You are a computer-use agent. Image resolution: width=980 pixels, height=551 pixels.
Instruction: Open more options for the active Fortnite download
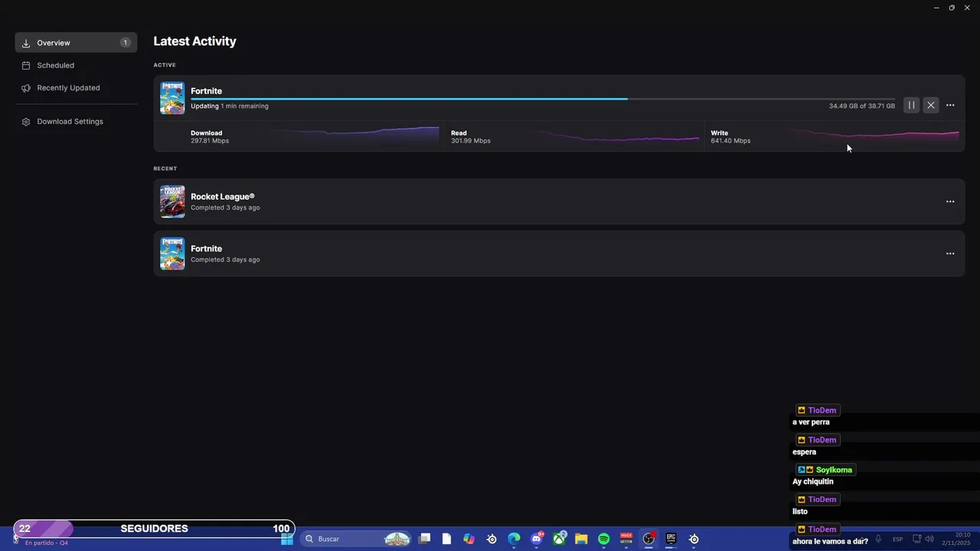tap(950, 106)
